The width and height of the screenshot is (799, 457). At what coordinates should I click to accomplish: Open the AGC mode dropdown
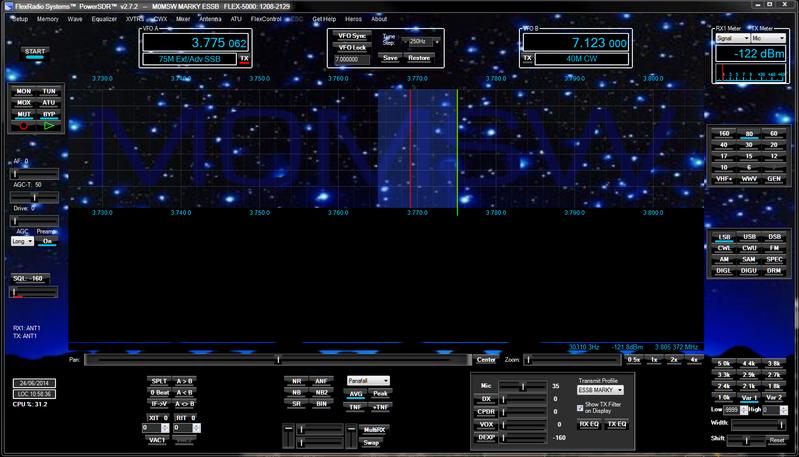(22, 241)
